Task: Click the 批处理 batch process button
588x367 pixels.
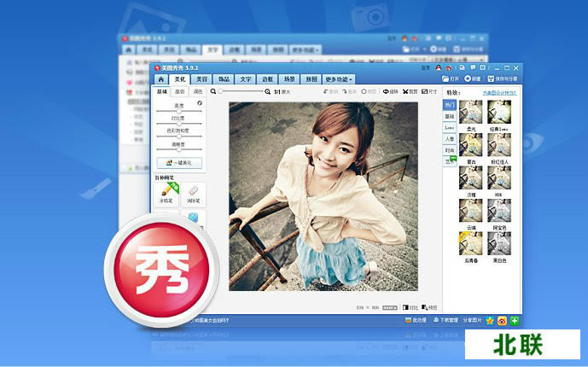Action: (414, 321)
